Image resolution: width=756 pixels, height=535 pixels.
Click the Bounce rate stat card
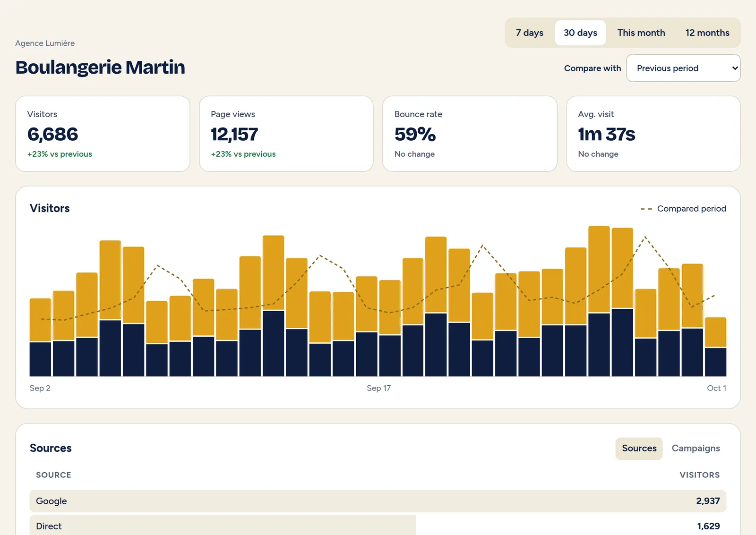click(470, 134)
